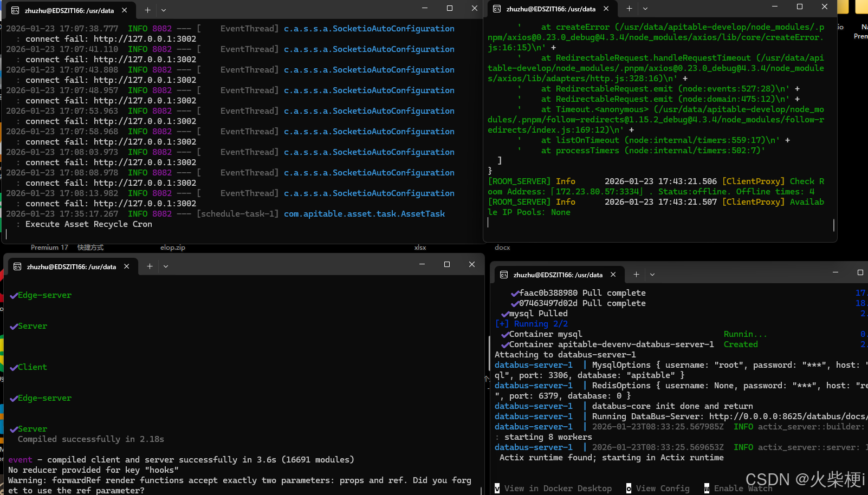The height and width of the screenshot is (495, 868).
Task: Expand profile dropdown in top-right terminal window
Action: [x=645, y=9]
